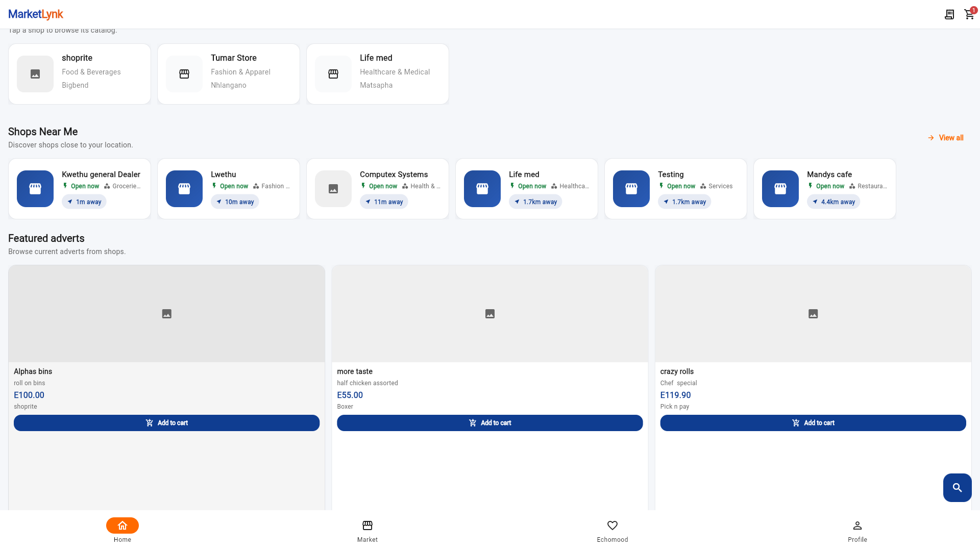The image size is (980, 551).
Task: Tap the shoprite shop image placeholder
Action: 35,74
